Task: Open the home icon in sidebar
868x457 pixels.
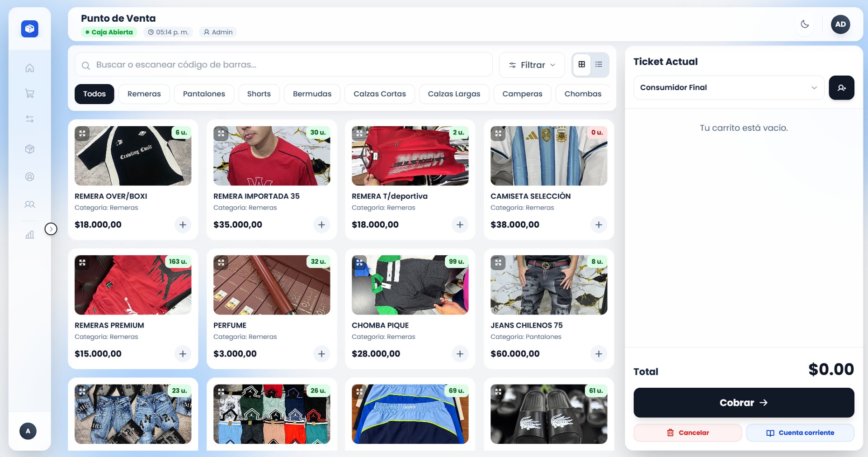Action: point(29,68)
